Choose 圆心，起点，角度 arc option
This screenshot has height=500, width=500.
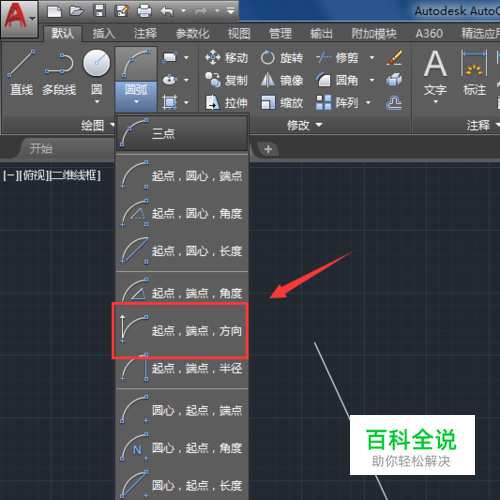(x=182, y=447)
